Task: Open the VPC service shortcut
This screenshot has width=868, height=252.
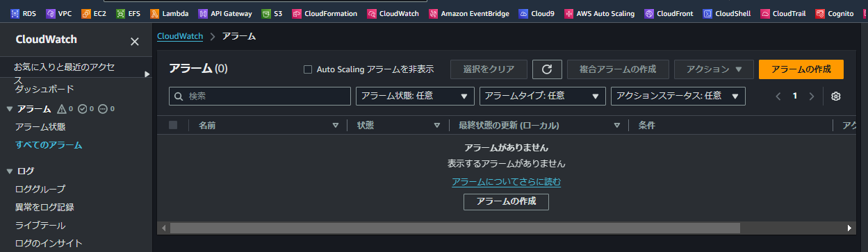Action: pos(58,13)
